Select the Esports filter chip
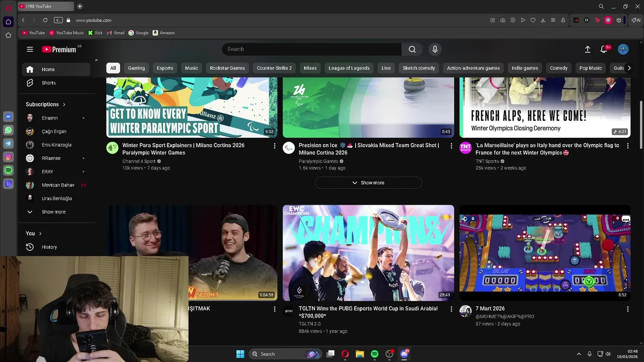The width and height of the screenshot is (644, 362). pos(165,68)
